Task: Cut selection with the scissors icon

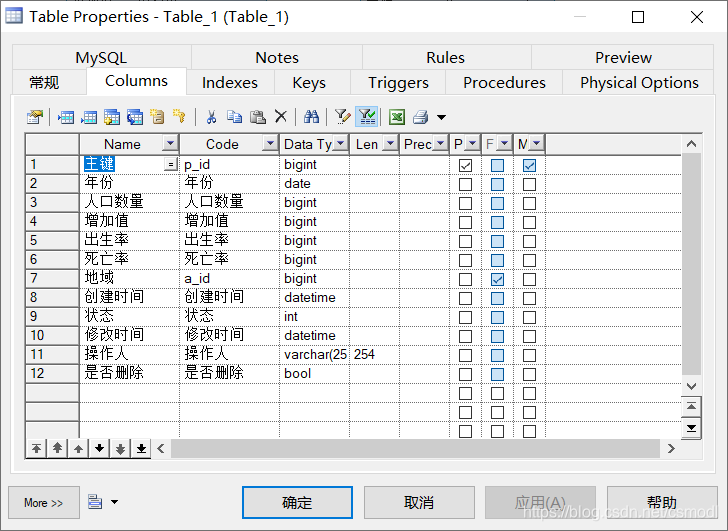Action: (211, 117)
